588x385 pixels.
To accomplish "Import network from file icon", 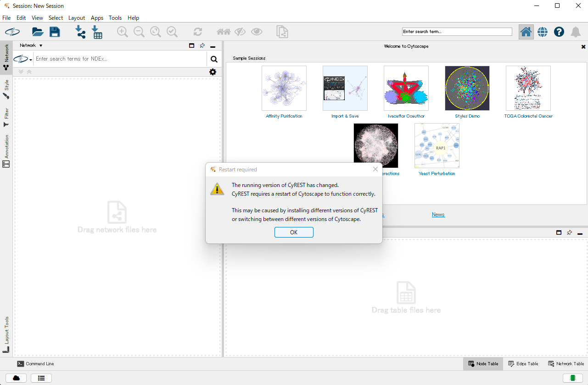I will [80, 32].
